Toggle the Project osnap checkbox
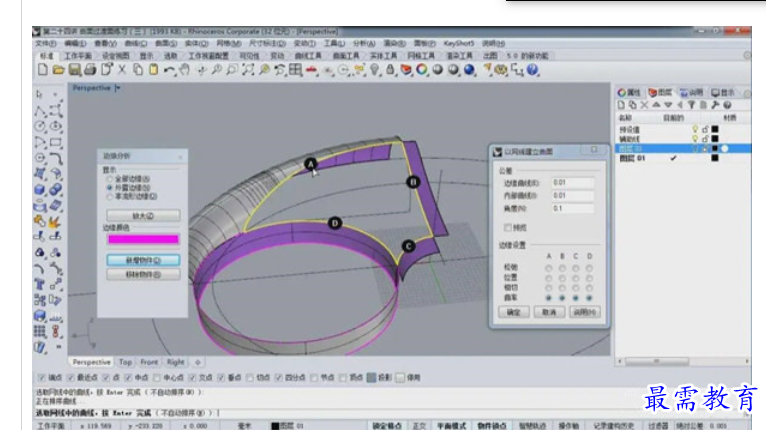The width and height of the screenshot is (766, 430). click(372, 378)
